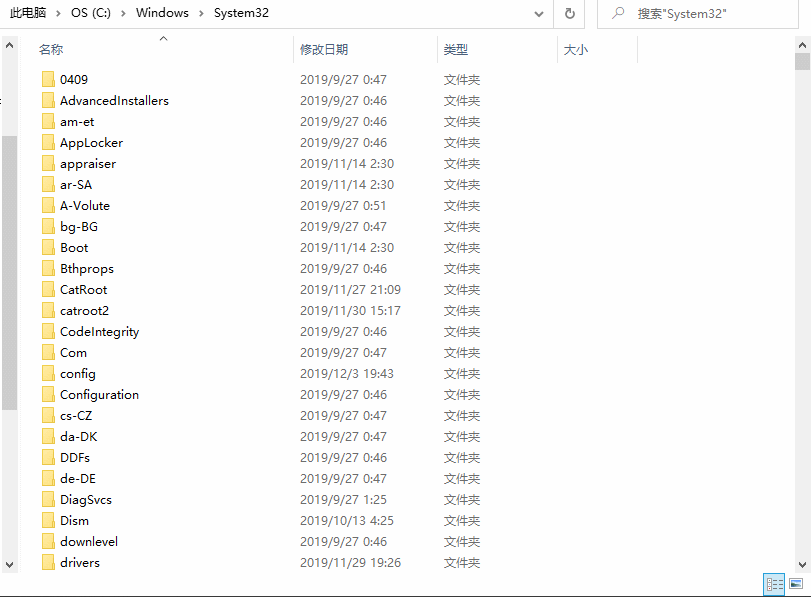Viewport: 811px width, 597px height.
Task: Sort by 大小 column header
Action: 576,50
